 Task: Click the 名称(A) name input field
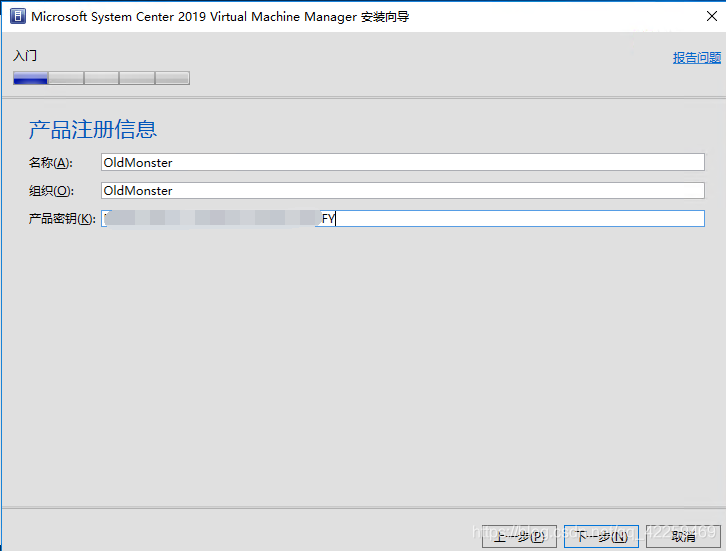coord(403,163)
